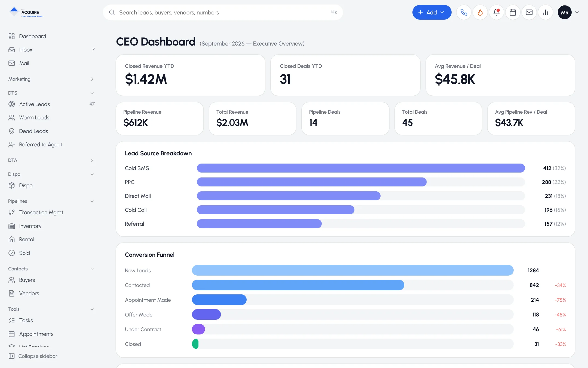Open Appointments in sidebar
This screenshot has height=368, width=588.
click(x=52, y=334)
